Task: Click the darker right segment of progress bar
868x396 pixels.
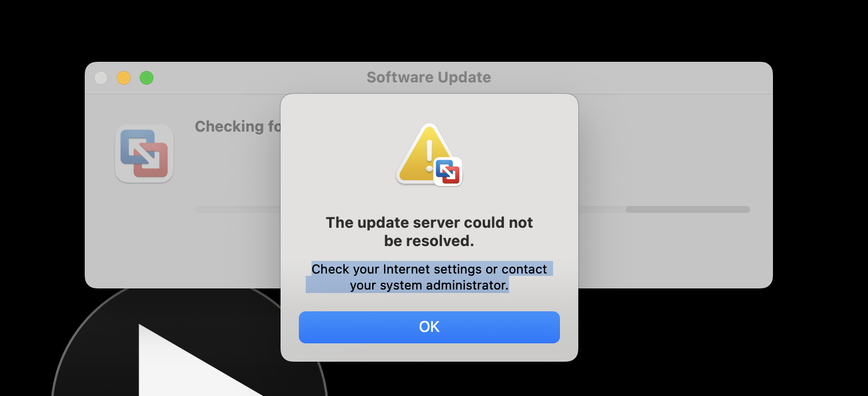Action: pyautogui.click(x=688, y=209)
